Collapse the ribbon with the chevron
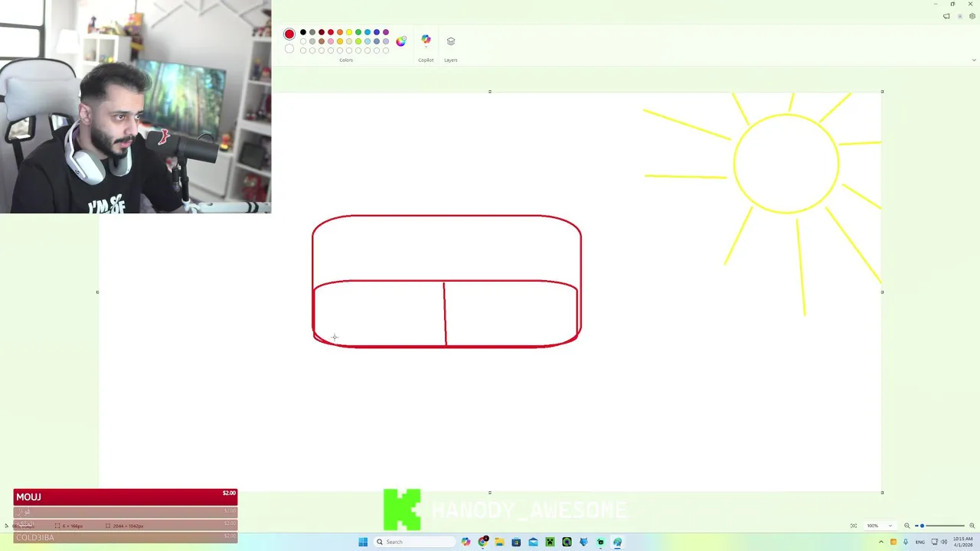This screenshot has width=980, height=551. (974, 60)
